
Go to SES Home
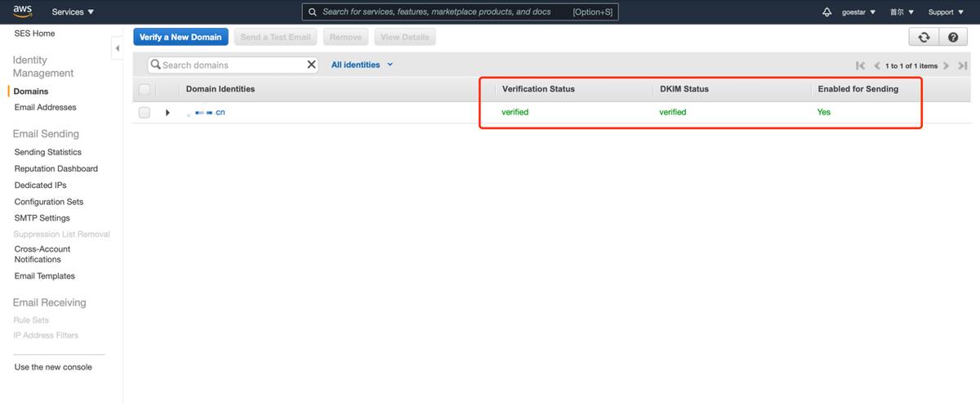point(34,34)
